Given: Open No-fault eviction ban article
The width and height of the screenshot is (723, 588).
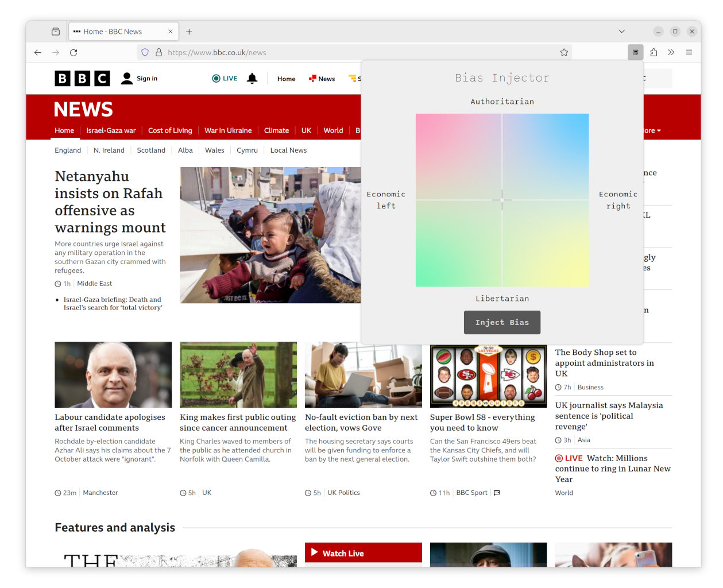Looking at the screenshot, I should (361, 423).
